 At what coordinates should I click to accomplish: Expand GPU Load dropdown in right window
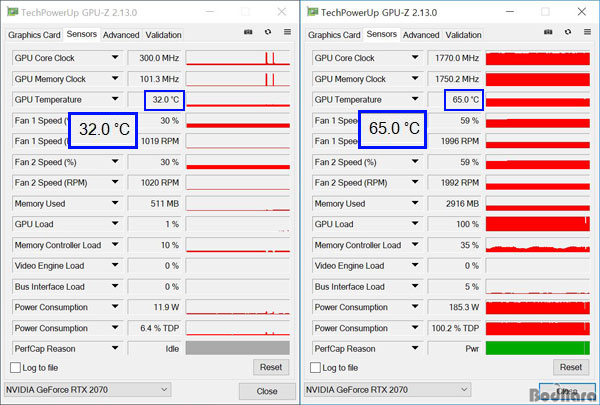[x=415, y=224]
